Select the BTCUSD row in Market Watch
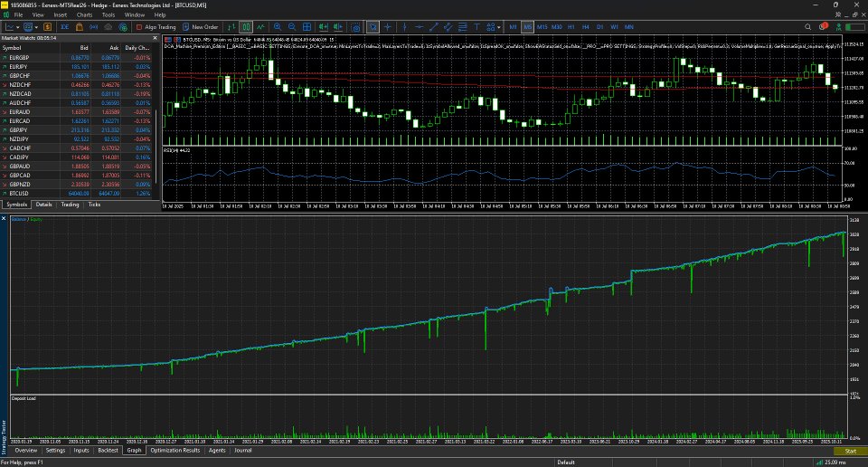The width and height of the screenshot is (868, 467). click(x=76, y=194)
